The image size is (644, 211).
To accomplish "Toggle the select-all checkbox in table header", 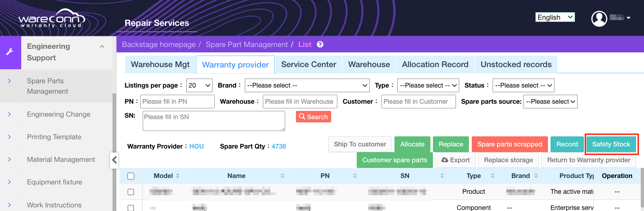I will (x=131, y=176).
